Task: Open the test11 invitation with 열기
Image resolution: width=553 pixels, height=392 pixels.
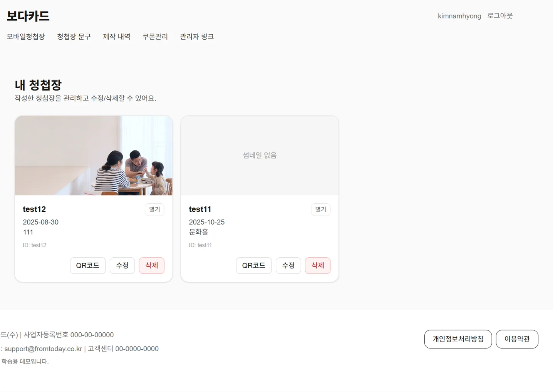Action: tap(320, 209)
